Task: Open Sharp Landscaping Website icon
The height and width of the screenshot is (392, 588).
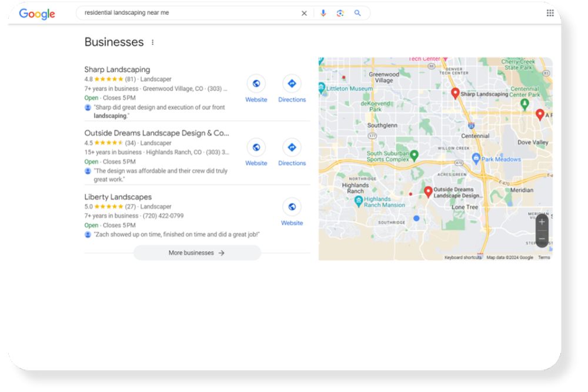Action: point(256,83)
